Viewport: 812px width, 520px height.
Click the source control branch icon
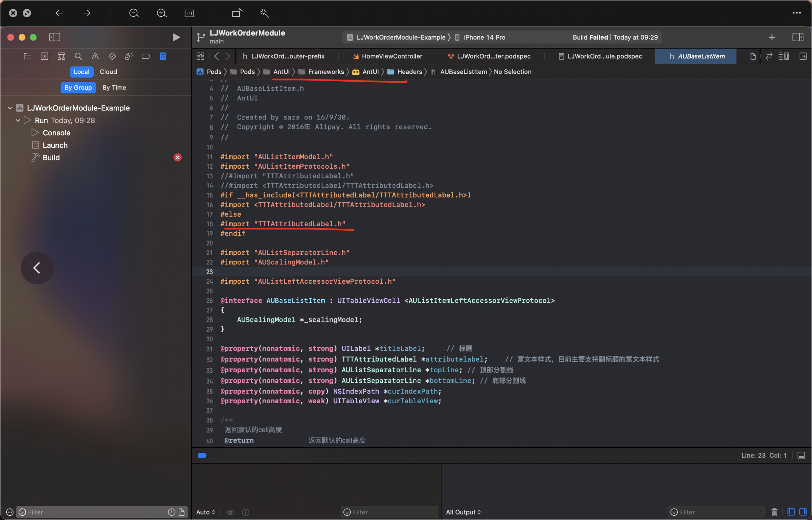pos(201,37)
